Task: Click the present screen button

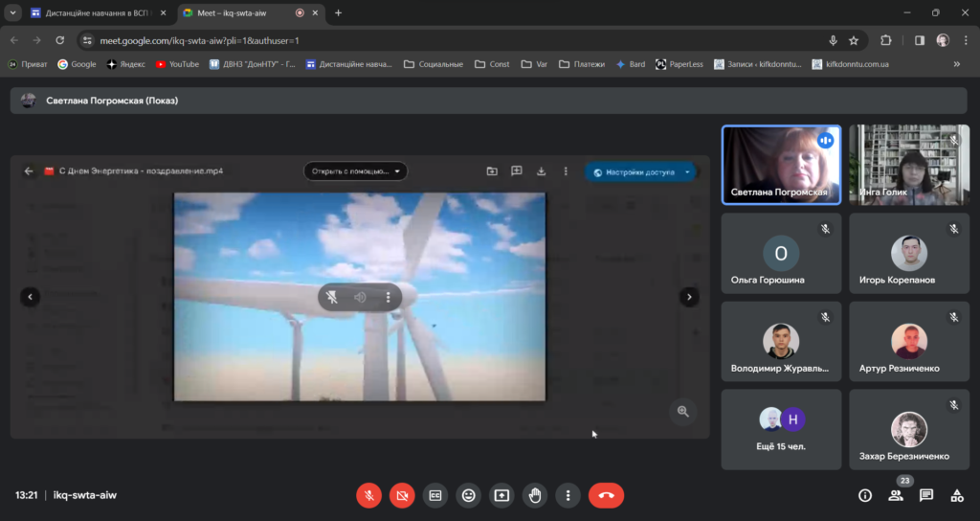Action: [501, 495]
